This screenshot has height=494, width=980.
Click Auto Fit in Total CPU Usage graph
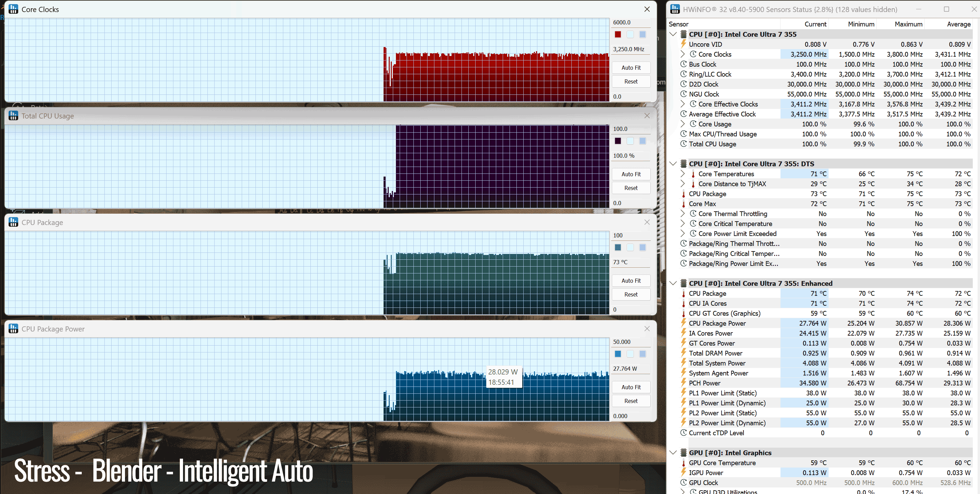pos(631,174)
